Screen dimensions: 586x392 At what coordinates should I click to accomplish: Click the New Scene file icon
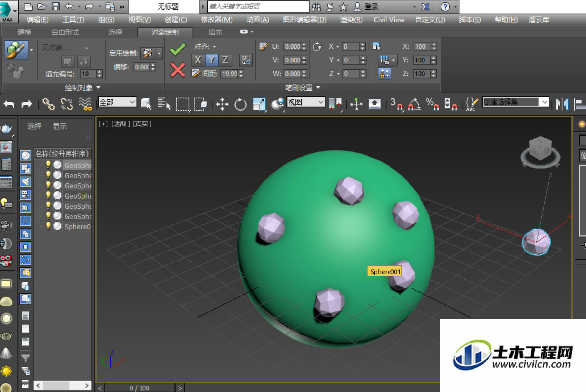click(28, 7)
